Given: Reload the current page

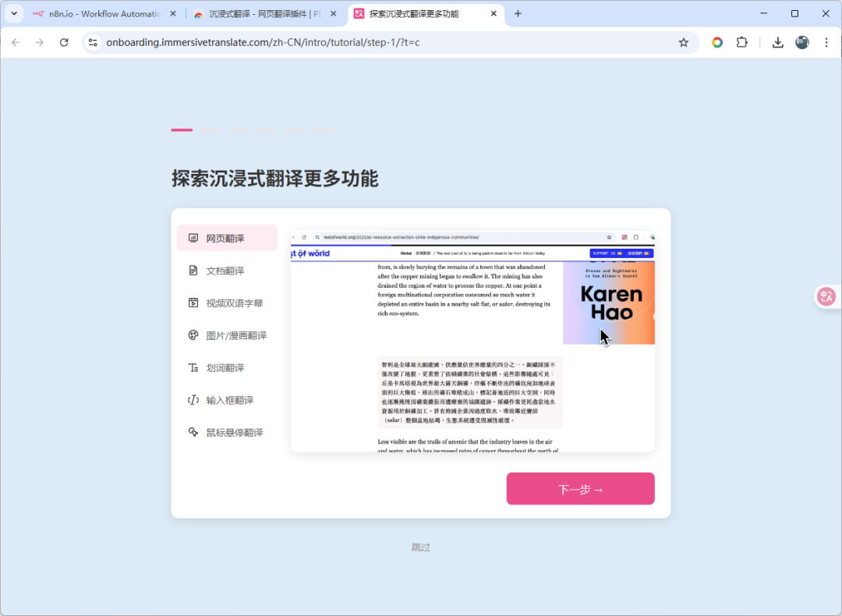Looking at the screenshot, I should [x=64, y=42].
